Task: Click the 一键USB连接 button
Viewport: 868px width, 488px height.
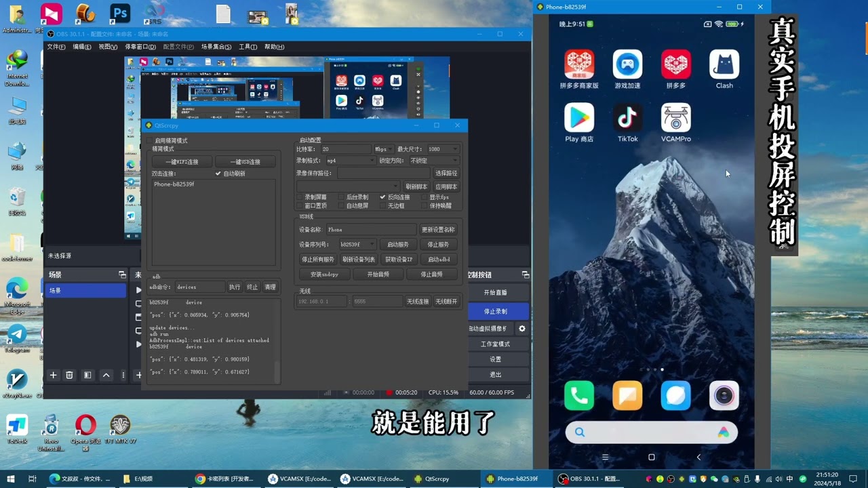Action: point(245,162)
